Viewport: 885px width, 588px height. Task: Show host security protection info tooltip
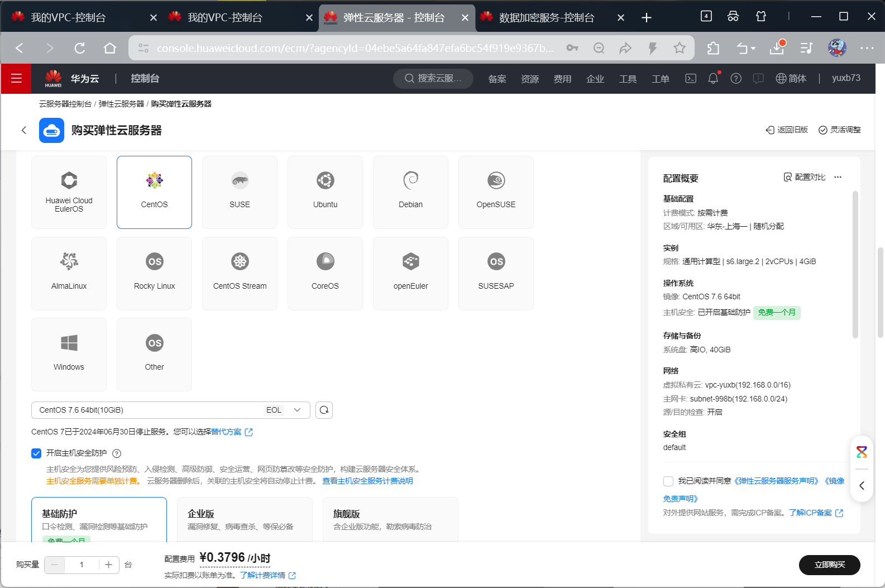pyautogui.click(x=117, y=453)
